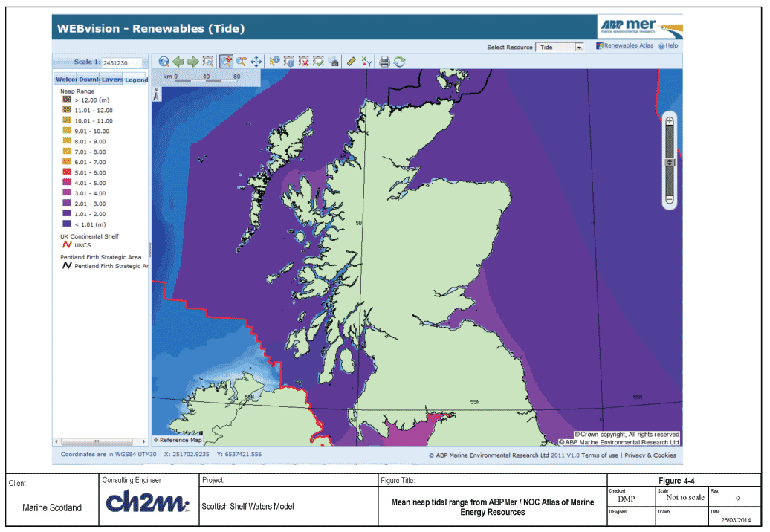The image size is (770, 532).
Task: Open the XY coordinate tool
Action: 366,62
